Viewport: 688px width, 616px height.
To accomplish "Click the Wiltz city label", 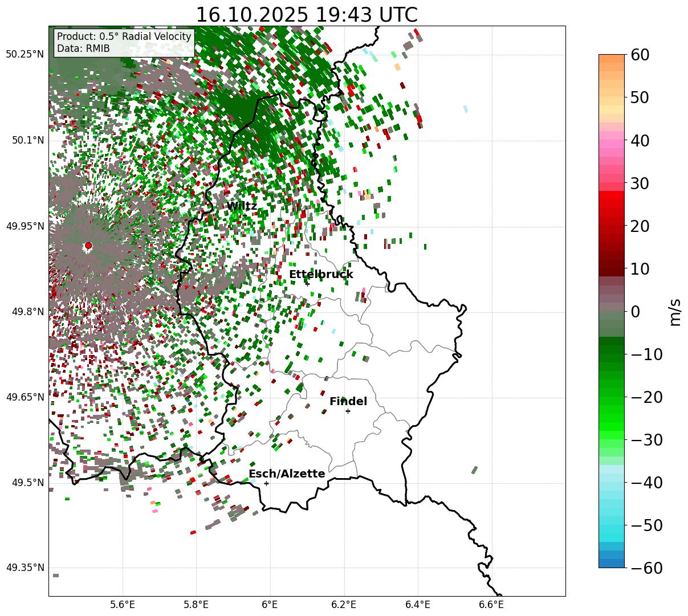I will point(242,206).
